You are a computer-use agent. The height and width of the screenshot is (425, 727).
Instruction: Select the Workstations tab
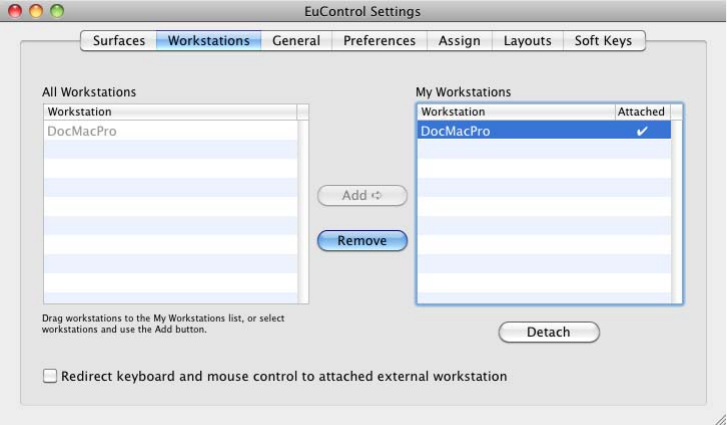[209, 41]
